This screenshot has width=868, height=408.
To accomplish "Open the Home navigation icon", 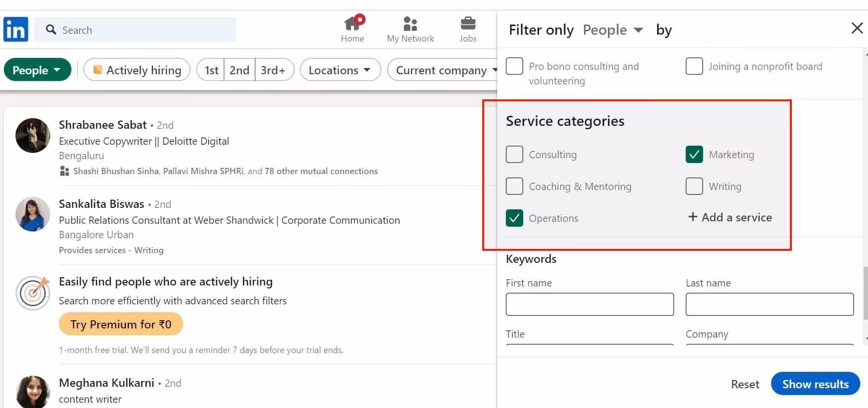I will [x=353, y=23].
